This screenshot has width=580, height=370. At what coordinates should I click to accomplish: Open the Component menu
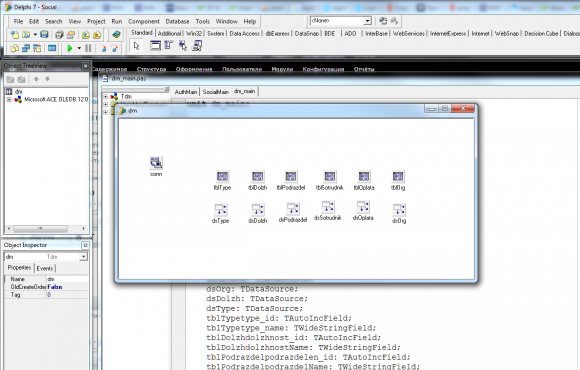click(144, 21)
